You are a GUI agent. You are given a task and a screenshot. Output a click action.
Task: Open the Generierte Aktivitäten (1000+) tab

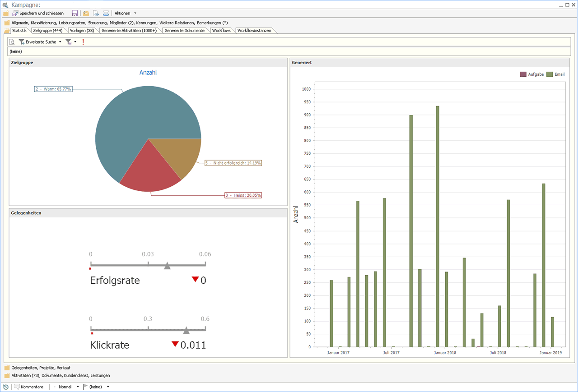coord(129,30)
